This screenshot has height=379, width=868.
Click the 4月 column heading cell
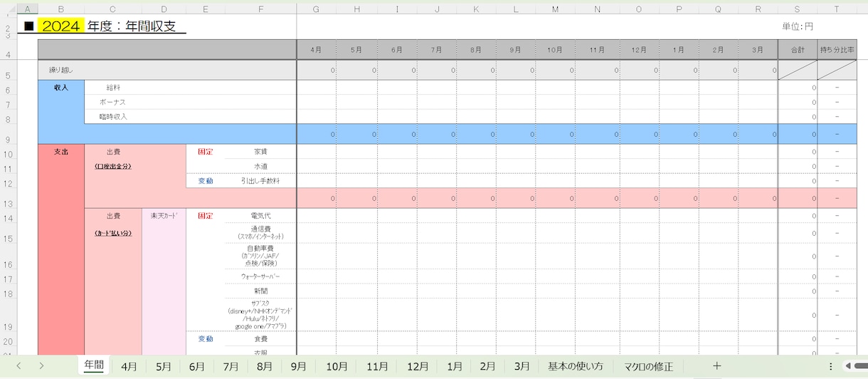pyautogui.click(x=316, y=50)
